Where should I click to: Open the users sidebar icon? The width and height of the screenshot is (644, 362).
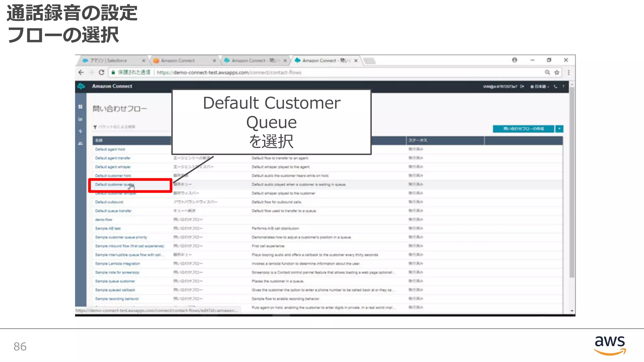pyautogui.click(x=80, y=143)
